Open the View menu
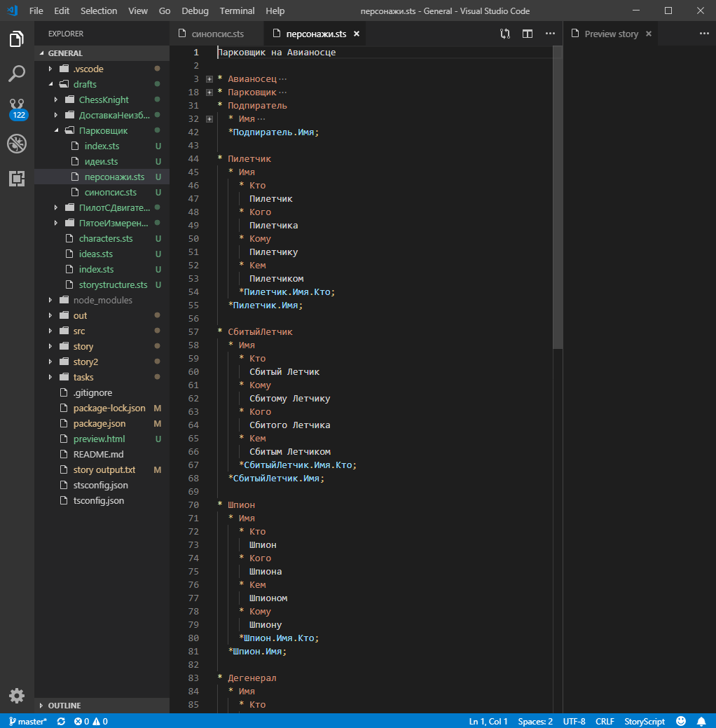Image resolution: width=716 pixels, height=728 pixels. (x=138, y=11)
